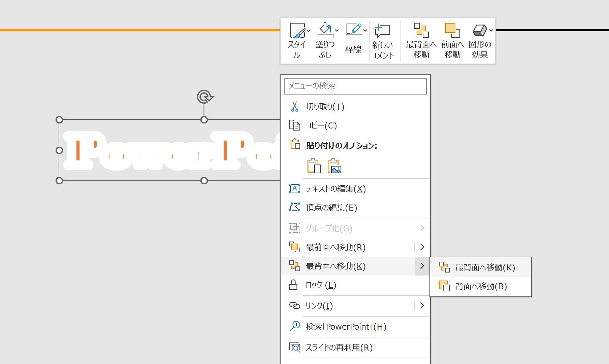Screen dimensions: 609x364
Task: Choose Cut (切り取り) from the context menu
Action: click(x=325, y=107)
